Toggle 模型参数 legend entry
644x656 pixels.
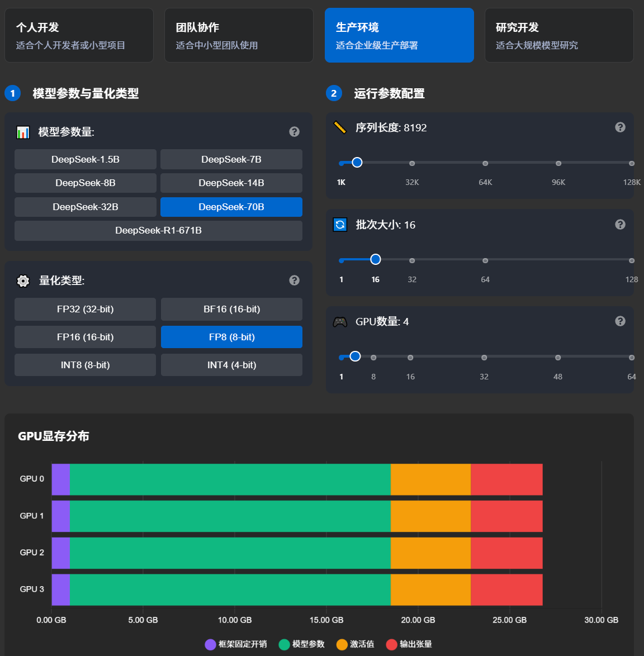tap(302, 644)
